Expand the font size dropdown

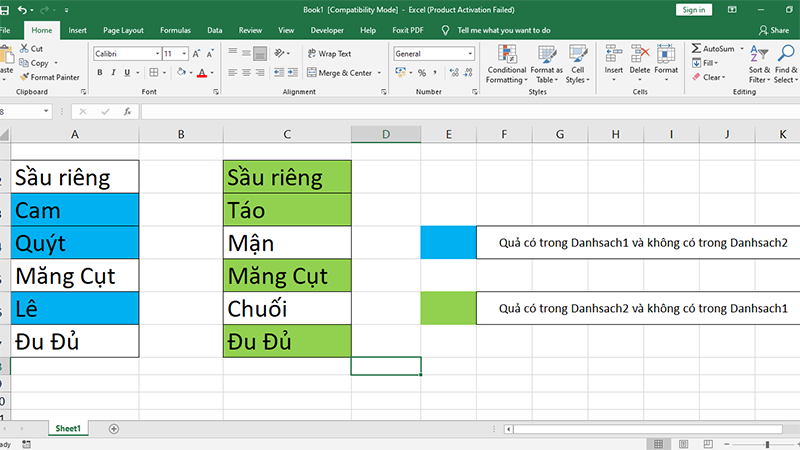(184, 54)
